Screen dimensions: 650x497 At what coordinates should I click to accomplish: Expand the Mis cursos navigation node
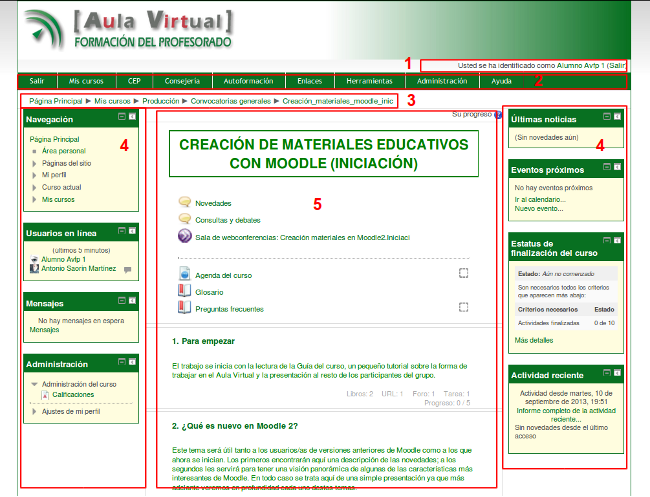click(x=35, y=200)
